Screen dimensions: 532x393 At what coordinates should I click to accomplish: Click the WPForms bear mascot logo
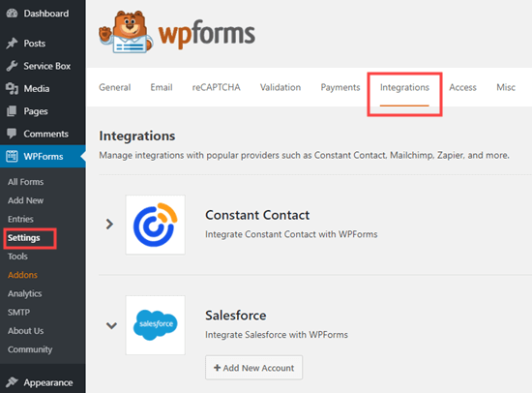pos(126,32)
